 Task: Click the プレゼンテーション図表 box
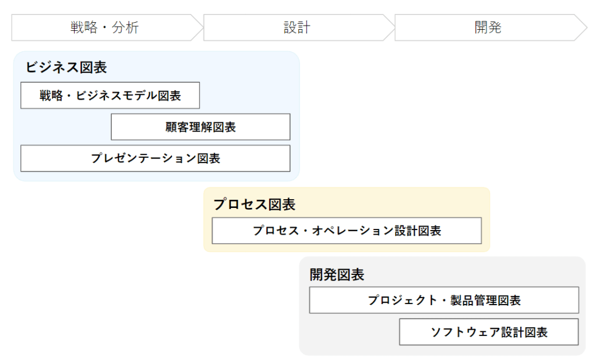(x=155, y=158)
